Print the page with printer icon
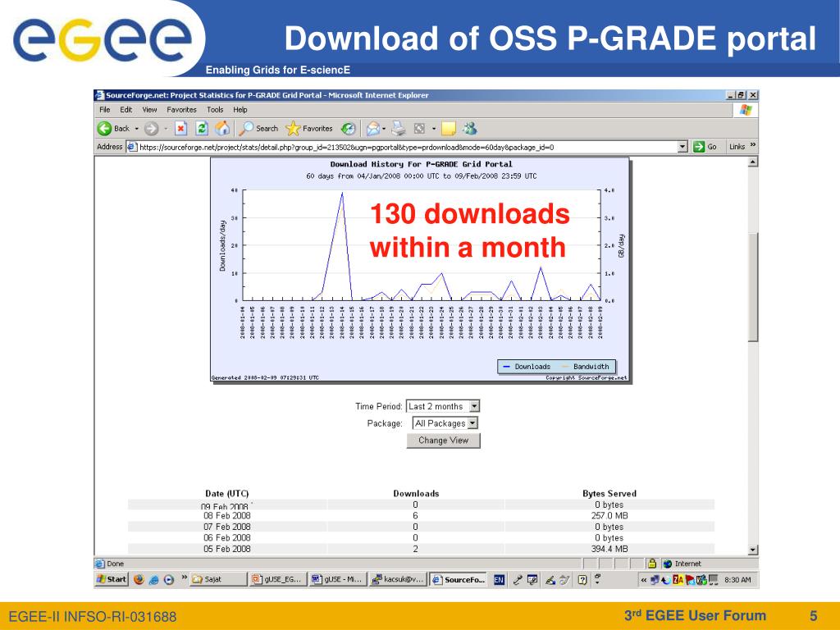 point(398,129)
